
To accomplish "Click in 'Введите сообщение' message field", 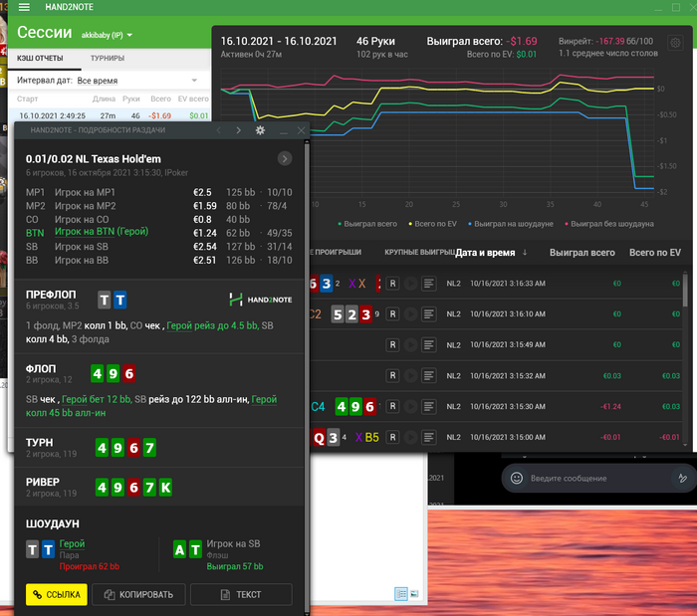I will pyautogui.click(x=595, y=479).
